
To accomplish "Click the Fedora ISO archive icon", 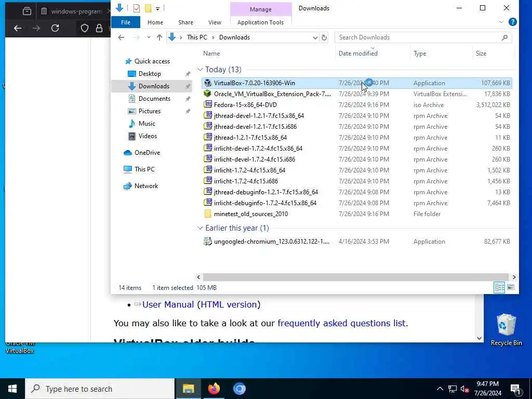I will point(208,104).
